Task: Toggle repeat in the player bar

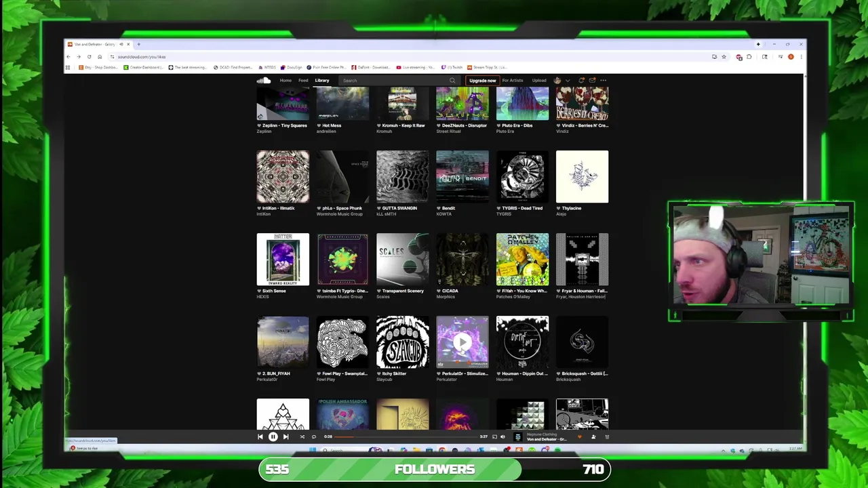Action: pyautogui.click(x=314, y=436)
